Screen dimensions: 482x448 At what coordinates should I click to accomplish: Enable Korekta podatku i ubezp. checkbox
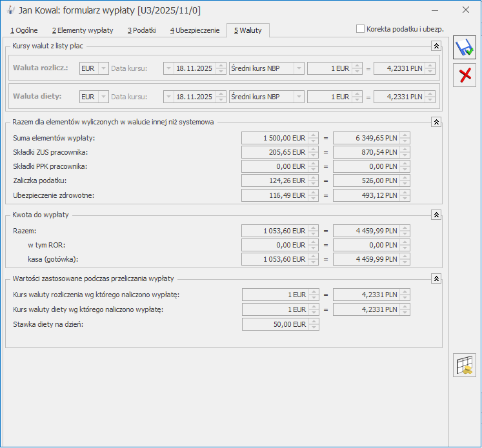[360, 29]
